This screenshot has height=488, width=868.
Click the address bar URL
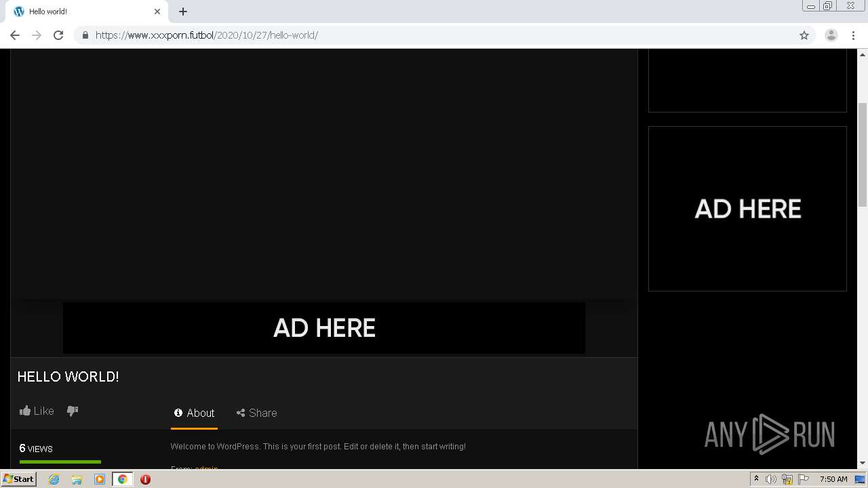click(207, 35)
